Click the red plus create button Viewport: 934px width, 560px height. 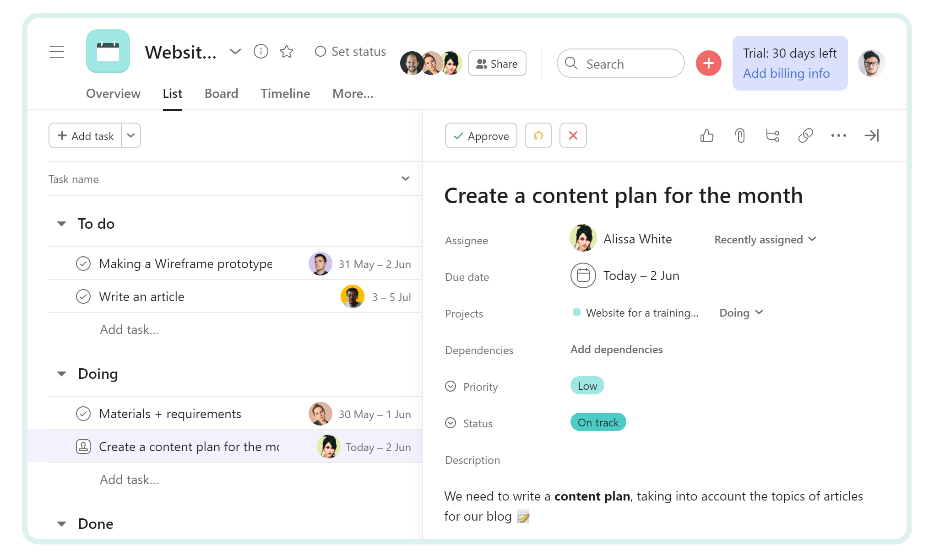tap(708, 63)
